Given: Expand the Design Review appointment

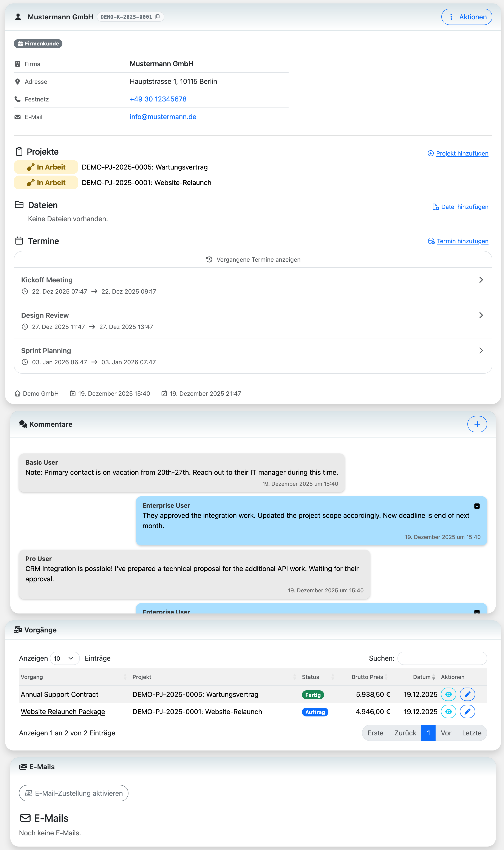Looking at the screenshot, I should tap(481, 315).
